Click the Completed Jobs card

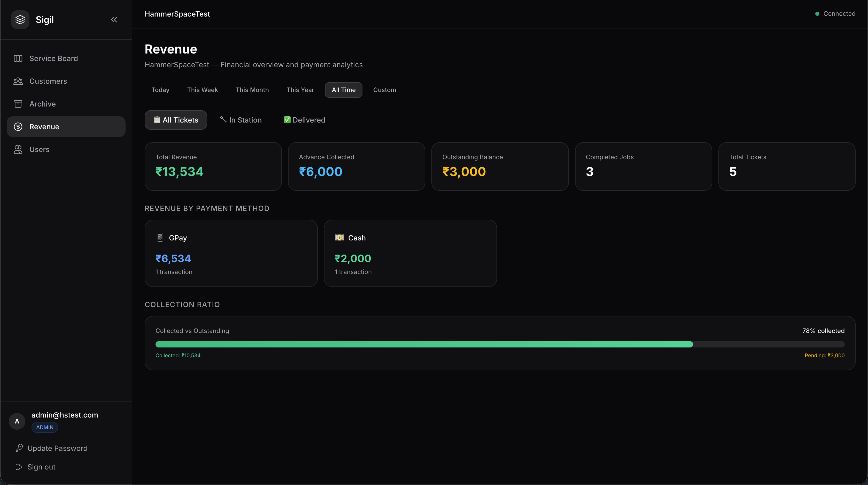coord(643,166)
